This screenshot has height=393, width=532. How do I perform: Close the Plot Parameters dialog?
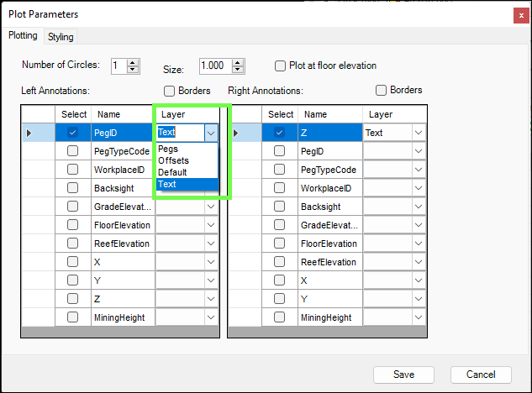(520, 14)
